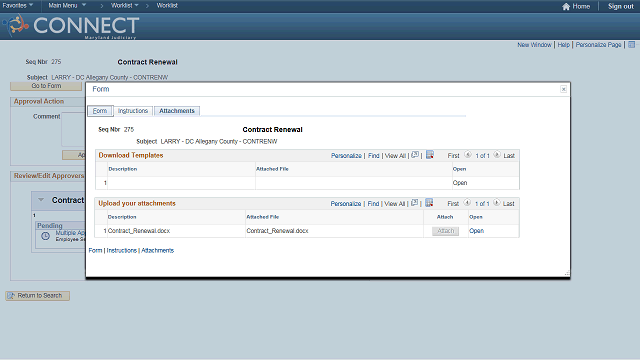The image size is (640, 360).
Task: Click bottom Form link in dialog
Action: point(95,250)
